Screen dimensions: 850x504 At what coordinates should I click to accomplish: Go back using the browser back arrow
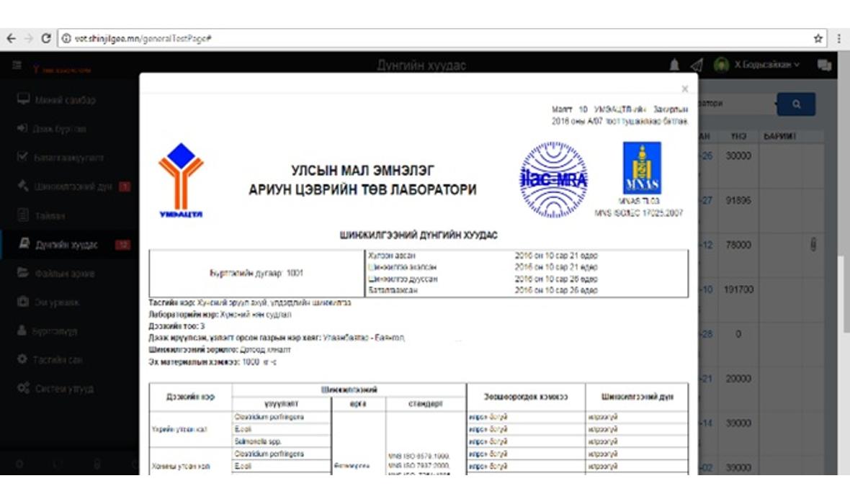[11, 38]
